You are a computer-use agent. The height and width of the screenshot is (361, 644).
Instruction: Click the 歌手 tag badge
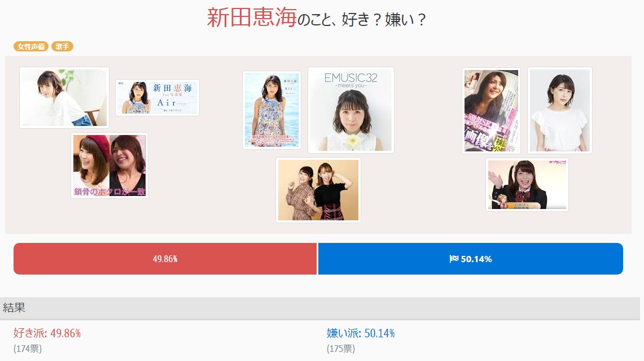point(62,46)
